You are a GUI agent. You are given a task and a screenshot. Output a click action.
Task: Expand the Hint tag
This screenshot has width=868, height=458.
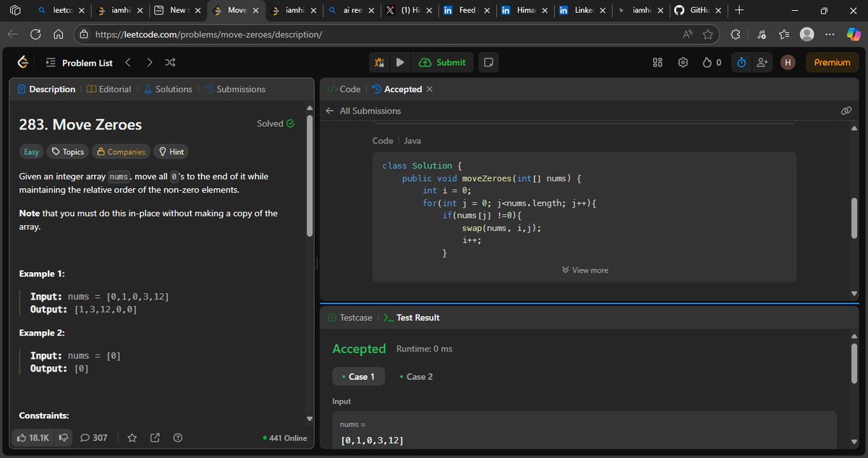[171, 151]
